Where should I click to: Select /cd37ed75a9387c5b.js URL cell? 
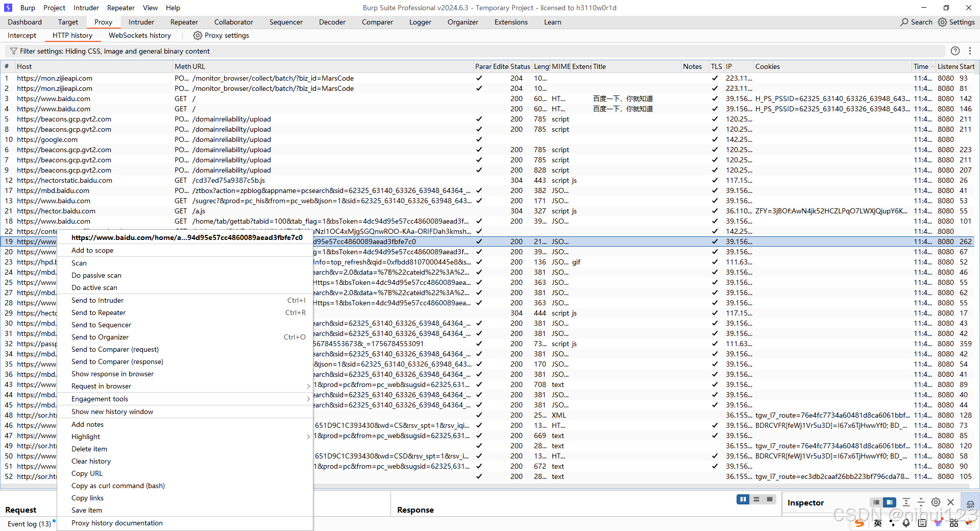[332, 180]
